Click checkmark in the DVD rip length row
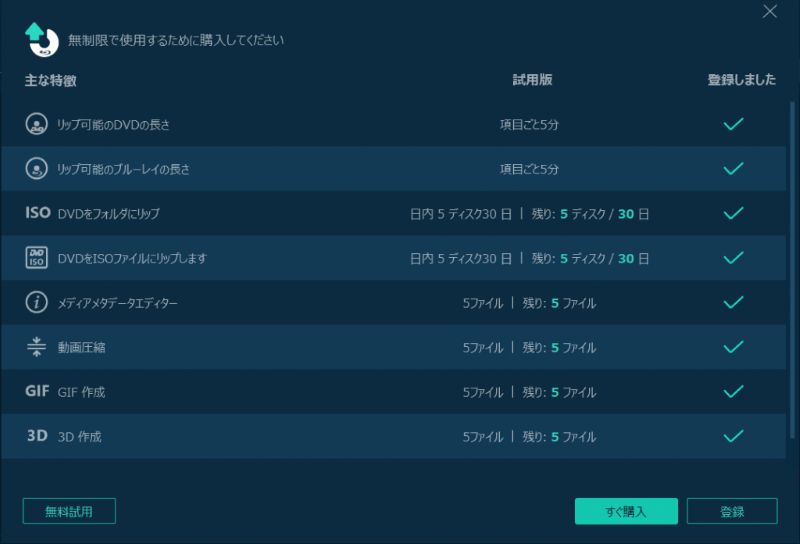The image size is (800, 544). (733, 125)
